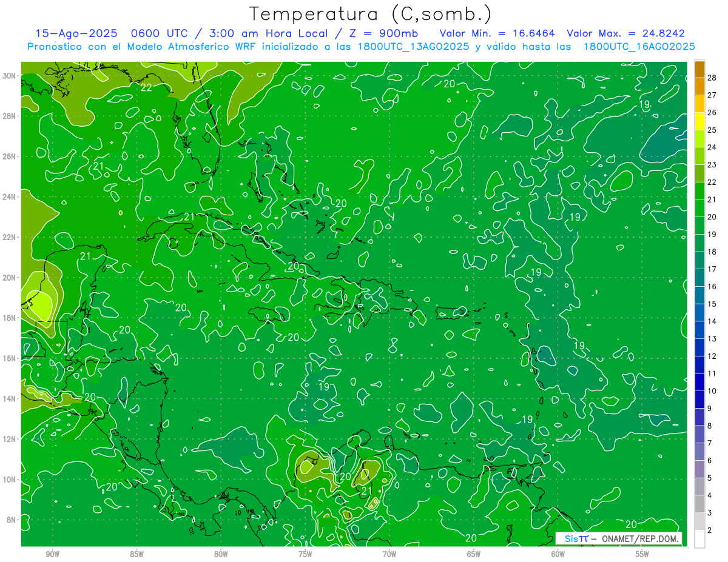This screenshot has height=562, width=728.
Task: Click the 18N latitude axis label
Action: pyautogui.click(x=10, y=318)
